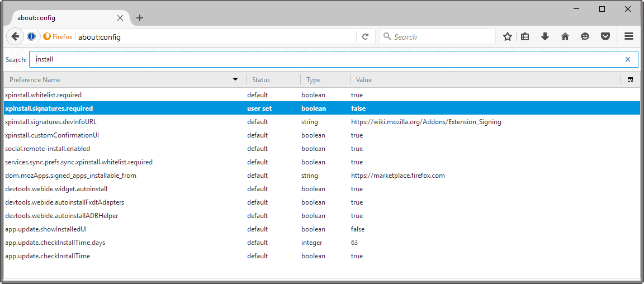644x284 pixels.
Task: Maximize the Firefox window
Action: point(602,9)
